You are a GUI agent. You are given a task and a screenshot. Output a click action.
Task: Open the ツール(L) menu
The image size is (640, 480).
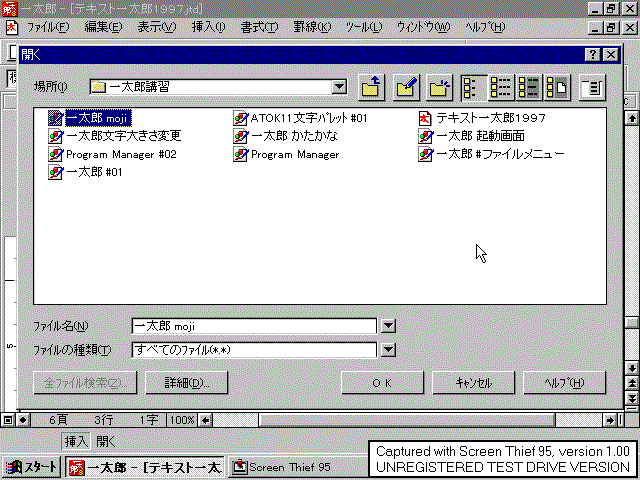pos(364,27)
